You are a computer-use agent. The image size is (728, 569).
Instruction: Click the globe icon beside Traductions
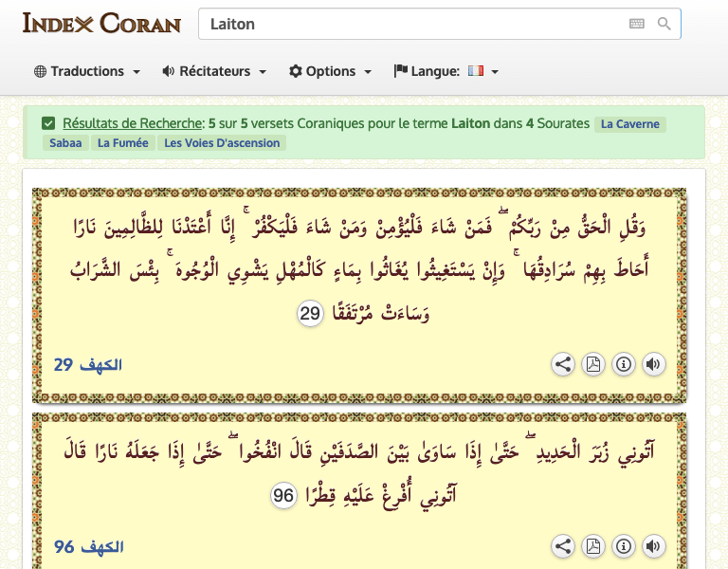click(x=41, y=71)
